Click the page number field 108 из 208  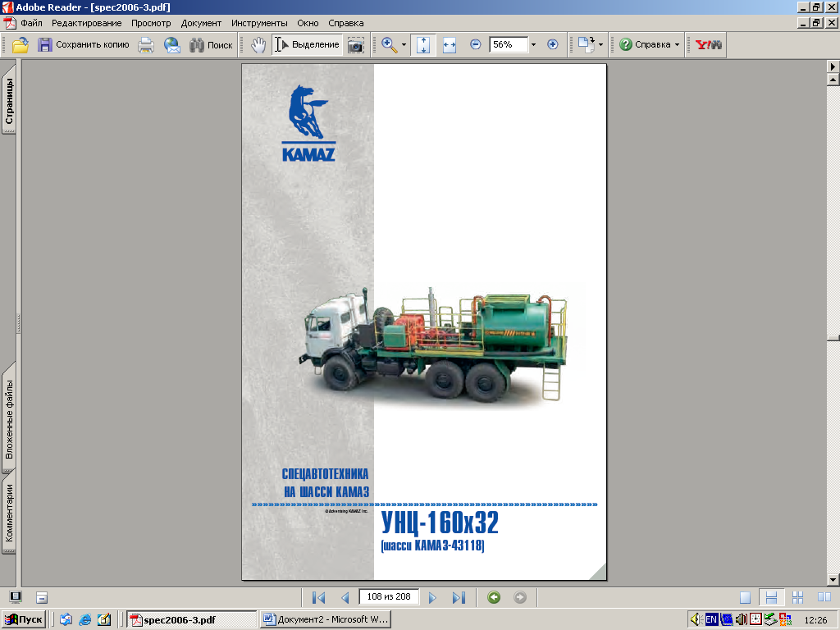(389, 597)
